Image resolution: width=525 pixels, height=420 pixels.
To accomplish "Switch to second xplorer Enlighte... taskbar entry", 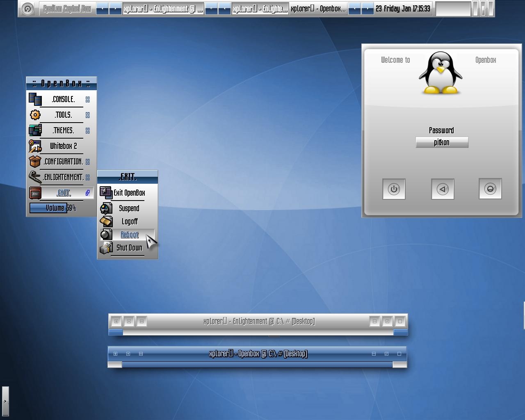I will [x=260, y=9].
